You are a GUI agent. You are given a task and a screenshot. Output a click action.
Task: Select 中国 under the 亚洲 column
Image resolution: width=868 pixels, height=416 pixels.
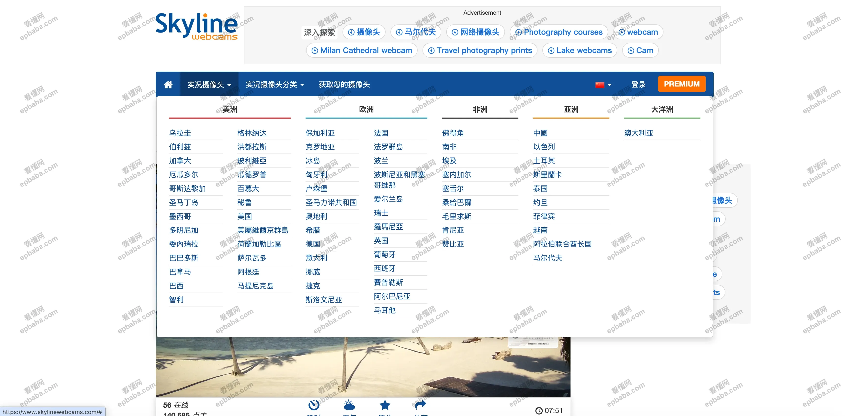pyautogui.click(x=540, y=133)
